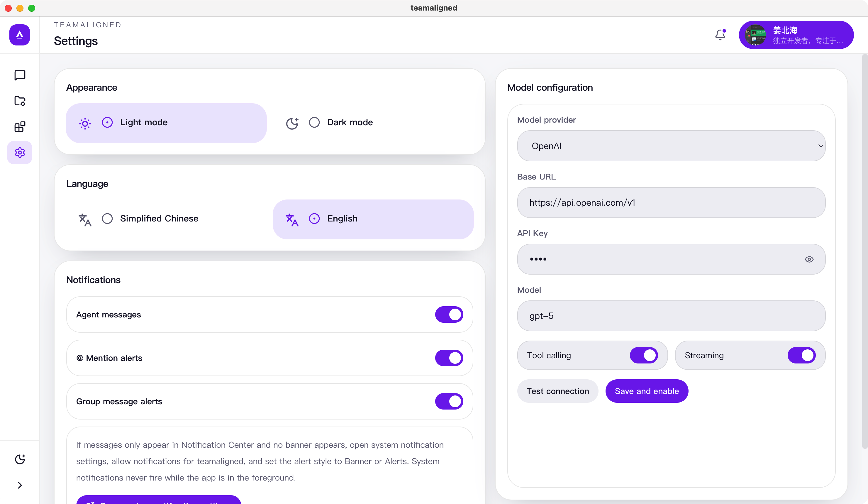Toggle Agent messages notifications
The width and height of the screenshot is (868, 504).
pyautogui.click(x=449, y=314)
